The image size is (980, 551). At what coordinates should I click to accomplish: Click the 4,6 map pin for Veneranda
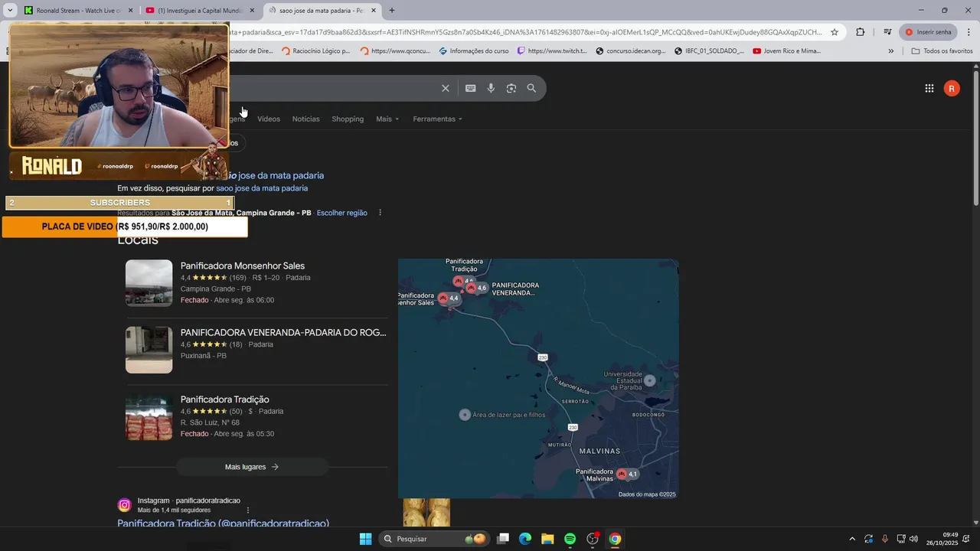pos(477,289)
